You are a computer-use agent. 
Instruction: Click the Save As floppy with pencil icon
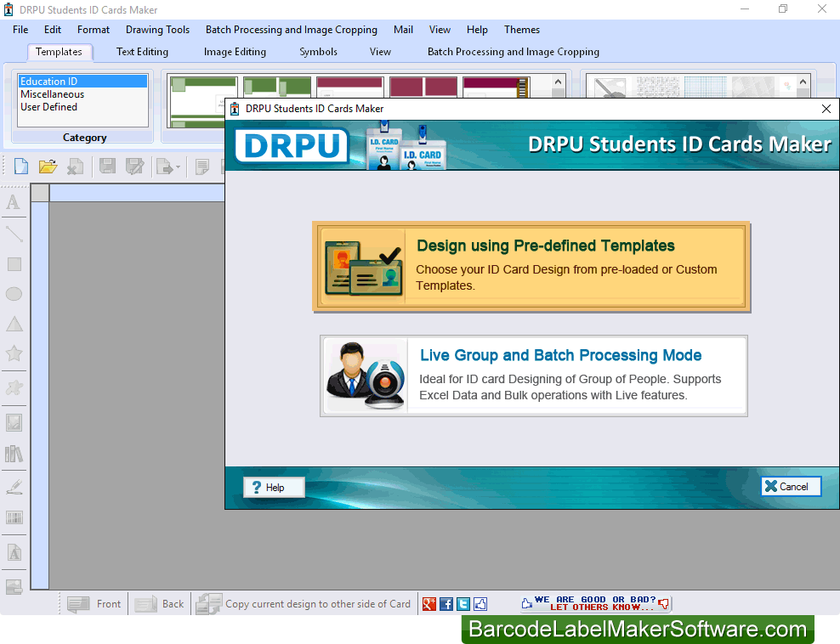tap(134, 167)
